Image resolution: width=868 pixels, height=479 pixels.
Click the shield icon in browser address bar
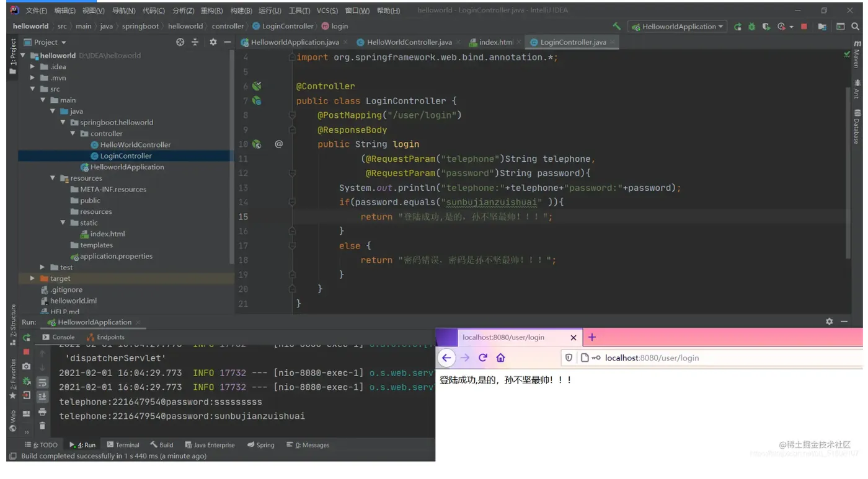click(x=569, y=358)
